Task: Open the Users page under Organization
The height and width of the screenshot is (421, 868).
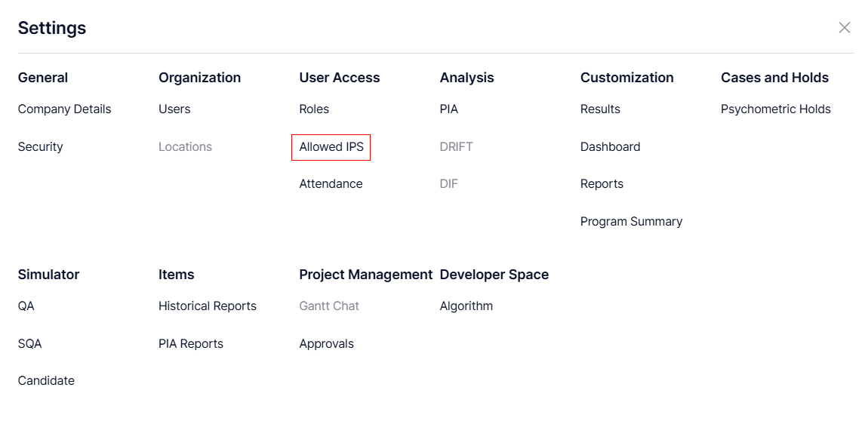Action: tap(174, 109)
